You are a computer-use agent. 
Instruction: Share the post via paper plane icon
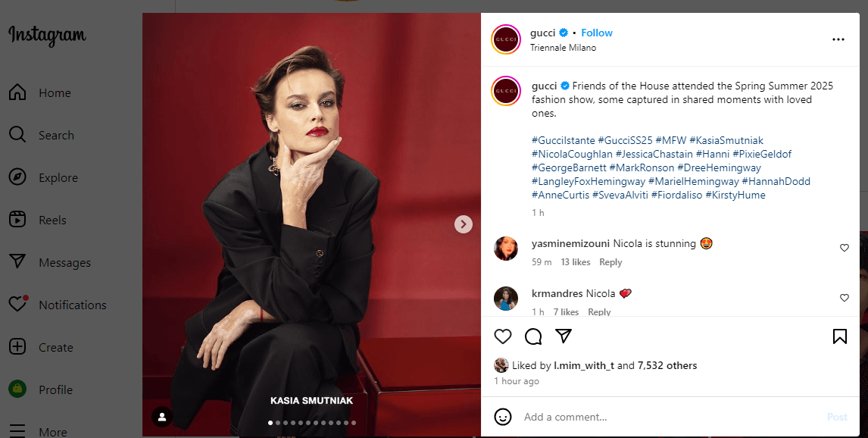tap(563, 336)
